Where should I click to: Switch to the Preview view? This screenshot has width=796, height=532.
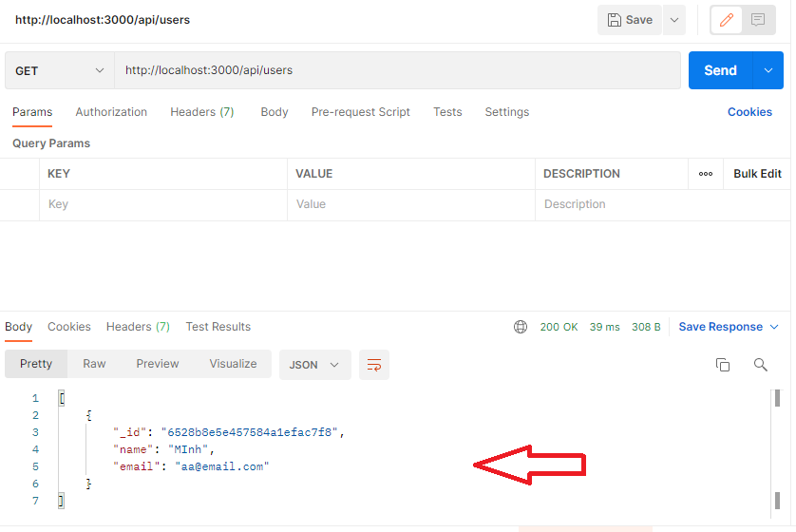158,364
